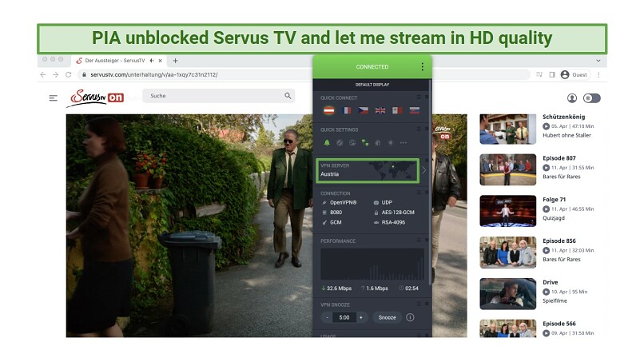
Task: Open the Schützenkönig video thumbnail
Action: click(x=507, y=129)
